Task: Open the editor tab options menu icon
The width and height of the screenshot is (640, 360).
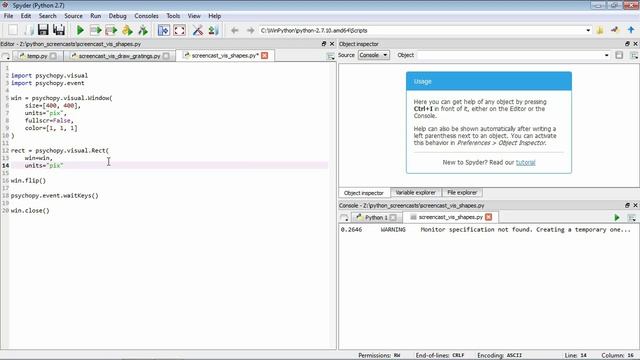Action: pos(331,56)
